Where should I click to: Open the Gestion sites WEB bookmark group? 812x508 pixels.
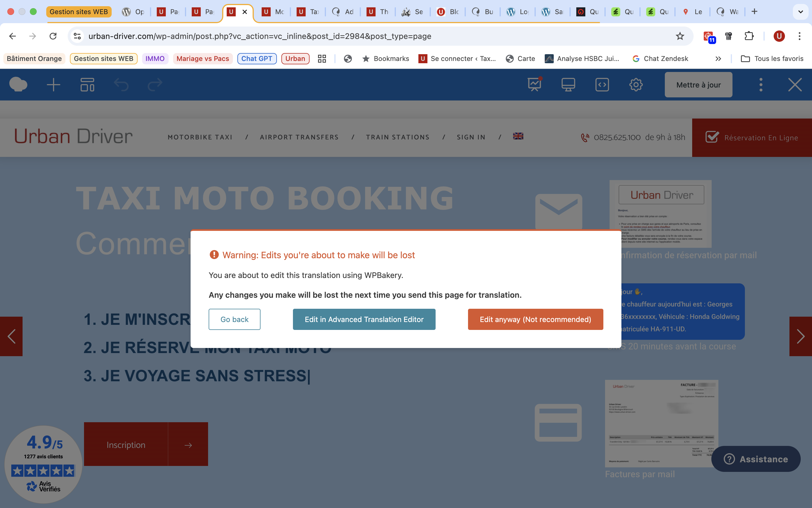[x=103, y=58]
